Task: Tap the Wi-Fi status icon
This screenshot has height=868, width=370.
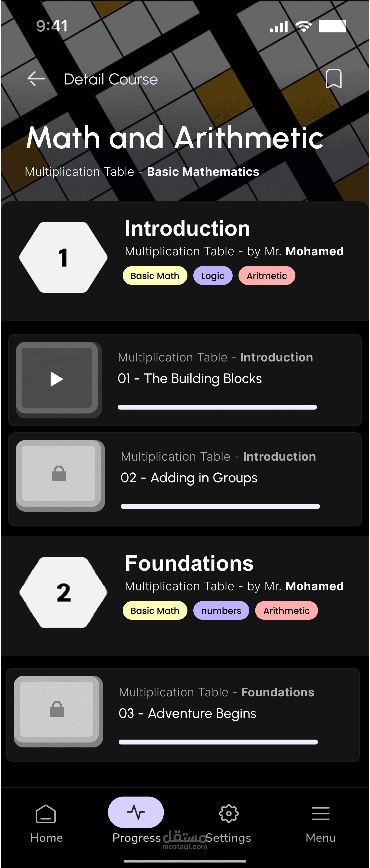Action: pos(303,26)
